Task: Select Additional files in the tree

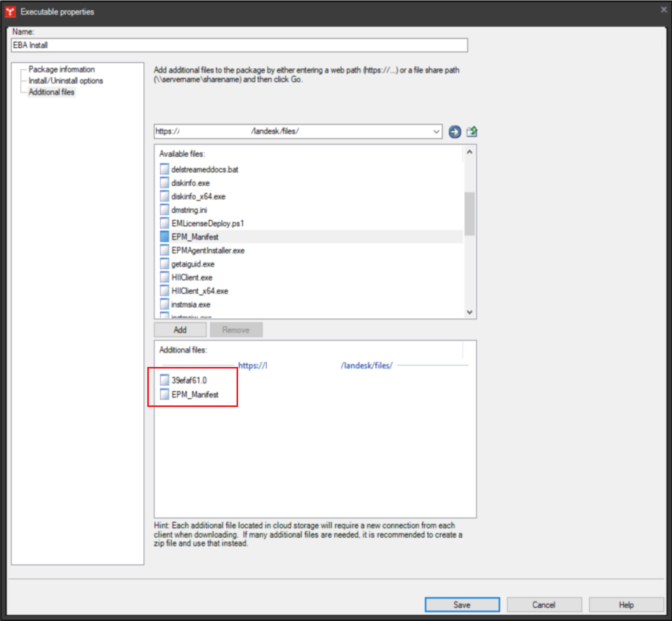Action: [52, 92]
